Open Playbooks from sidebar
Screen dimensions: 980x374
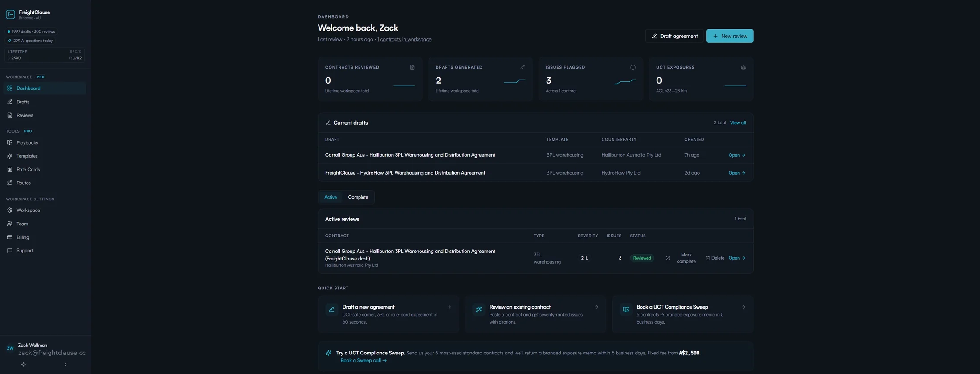click(45, 142)
